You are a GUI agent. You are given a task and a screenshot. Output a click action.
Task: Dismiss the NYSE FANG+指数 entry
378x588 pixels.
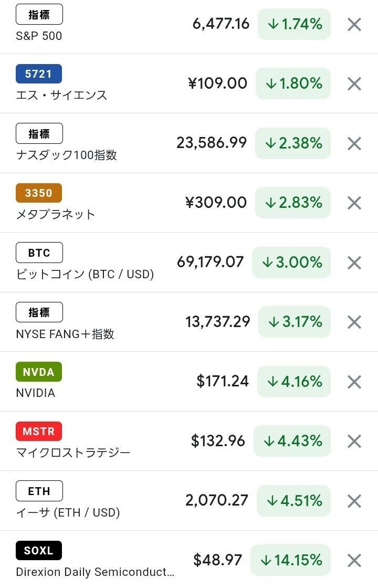click(x=354, y=322)
